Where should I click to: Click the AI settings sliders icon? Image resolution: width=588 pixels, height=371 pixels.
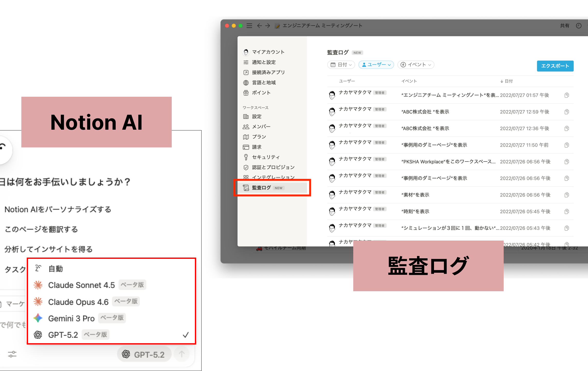pyautogui.click(x=12, y=354)
